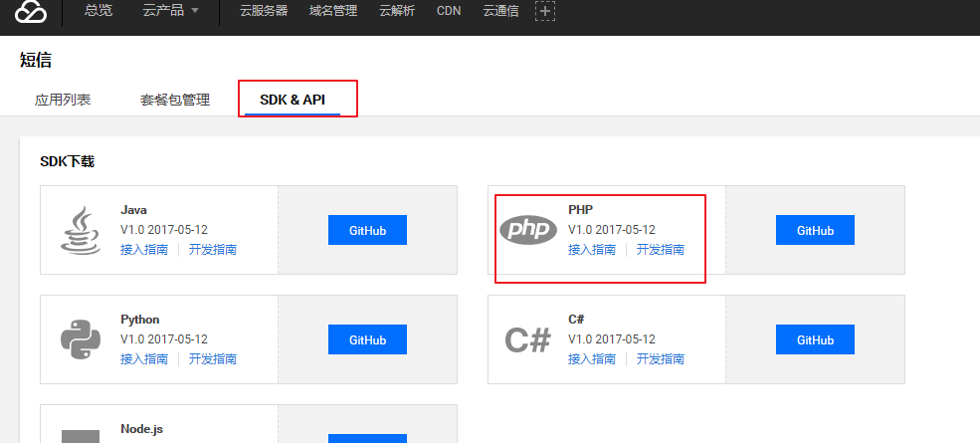Switch to the 套餐包管理 tab
980x443 pixels.
pyautogui.click(x=175, y=100)
